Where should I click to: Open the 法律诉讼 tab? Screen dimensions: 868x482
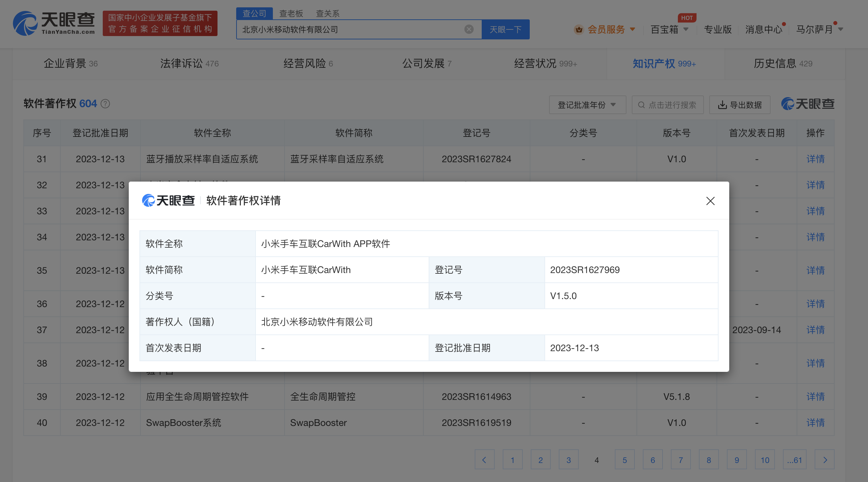point(189,63)
